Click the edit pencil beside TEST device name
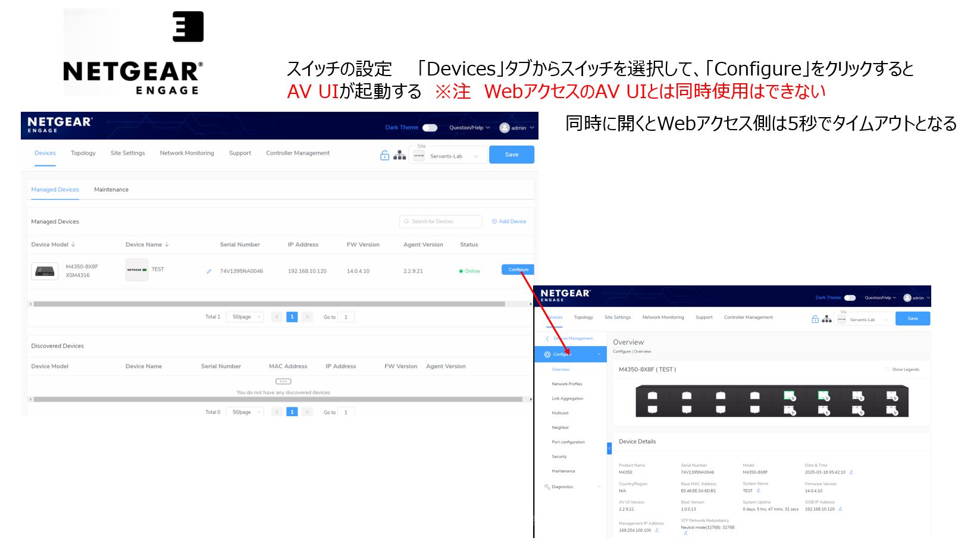 pos(209,272)
